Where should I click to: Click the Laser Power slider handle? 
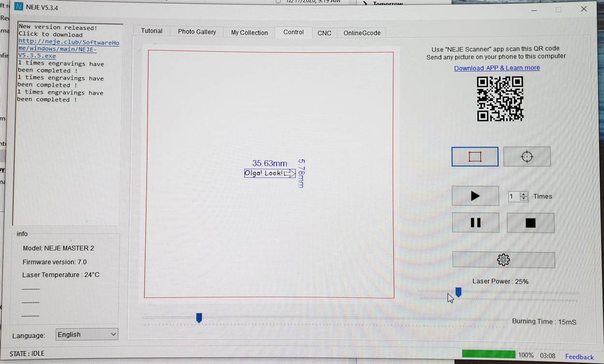click(x=458, y=292)
